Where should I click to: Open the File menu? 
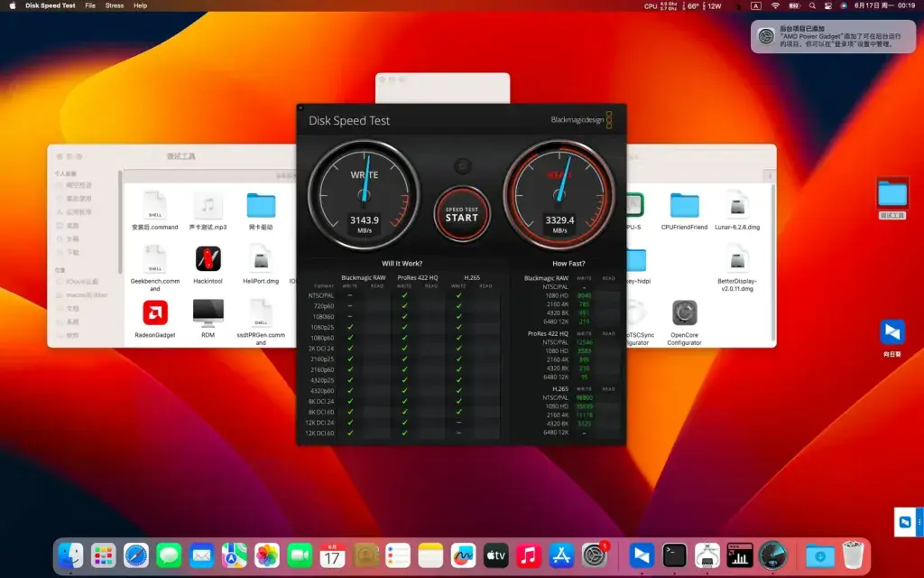coord(90,6)
